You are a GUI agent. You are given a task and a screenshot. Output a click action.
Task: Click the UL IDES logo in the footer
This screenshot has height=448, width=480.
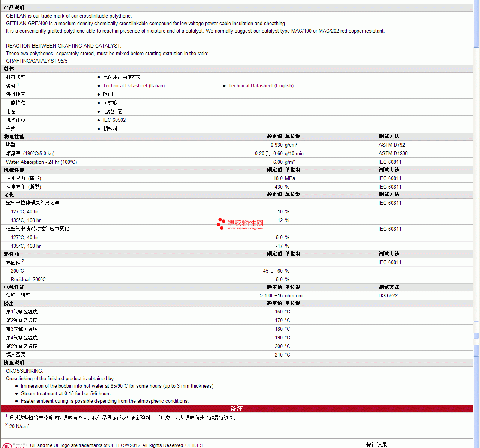pyautogui.click(x=14, y=445)
